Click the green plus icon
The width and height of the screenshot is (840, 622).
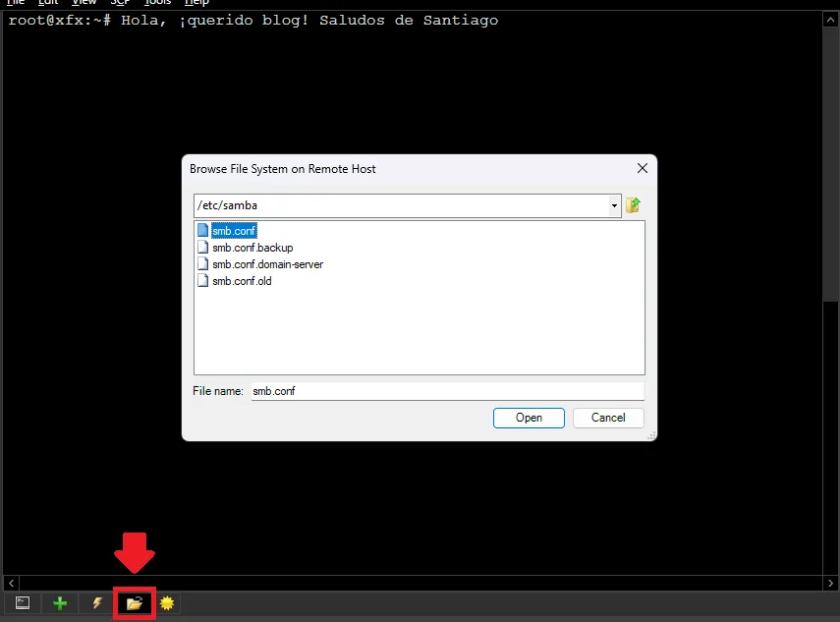(x=60, y=603)
